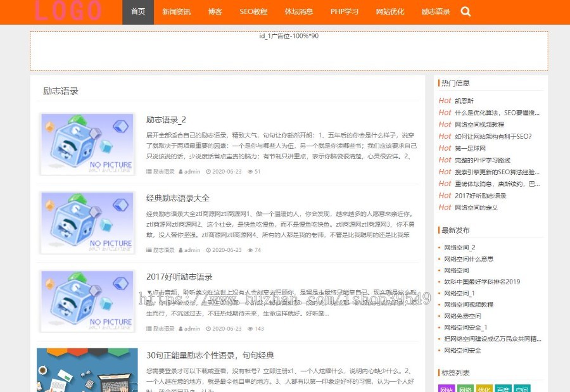Open hot item 网络空间的定义
This screenshot has width=570, height=392.
point(476,207)
